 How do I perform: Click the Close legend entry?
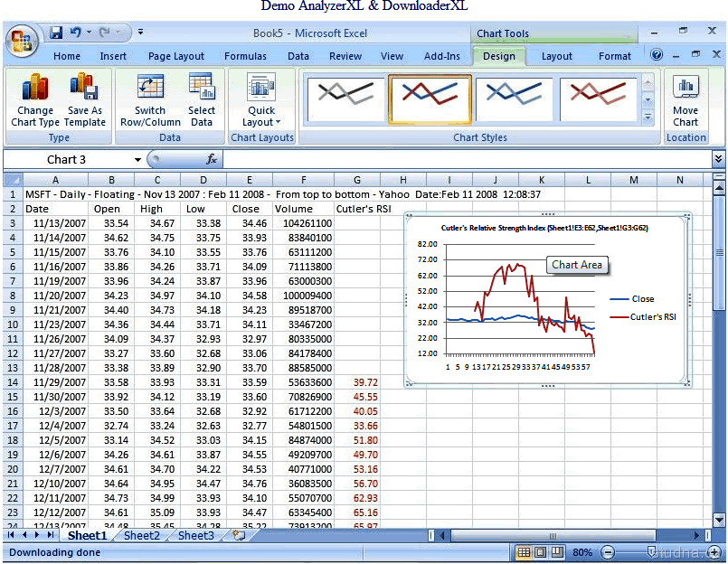click(x=632, y=299)
